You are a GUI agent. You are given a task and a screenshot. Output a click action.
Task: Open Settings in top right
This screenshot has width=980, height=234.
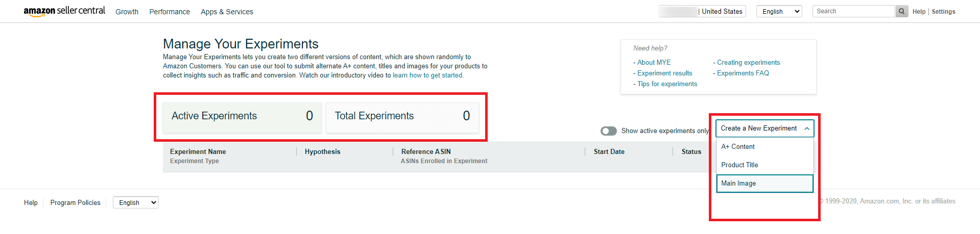[943, 12]
